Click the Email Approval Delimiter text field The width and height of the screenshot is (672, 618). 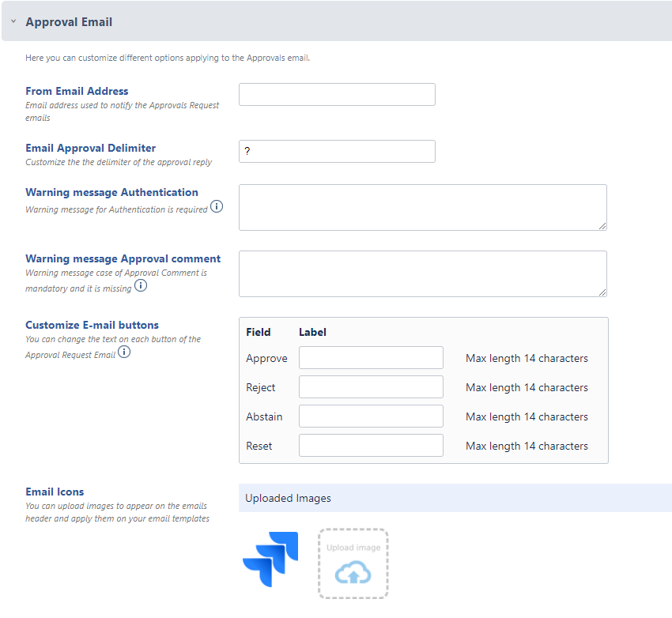(x=337, y=151)
